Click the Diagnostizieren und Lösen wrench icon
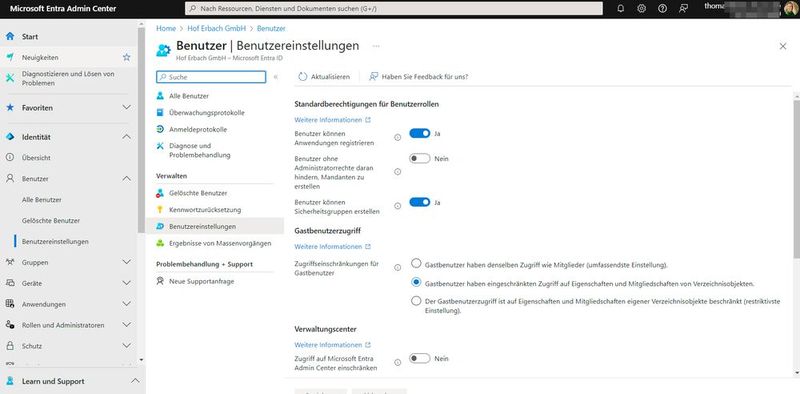 coord(10,78)
